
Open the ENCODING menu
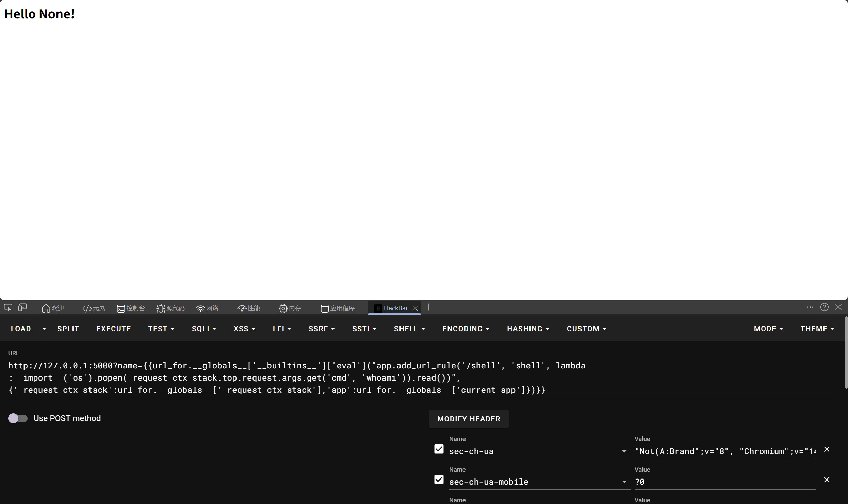point(466,329)
